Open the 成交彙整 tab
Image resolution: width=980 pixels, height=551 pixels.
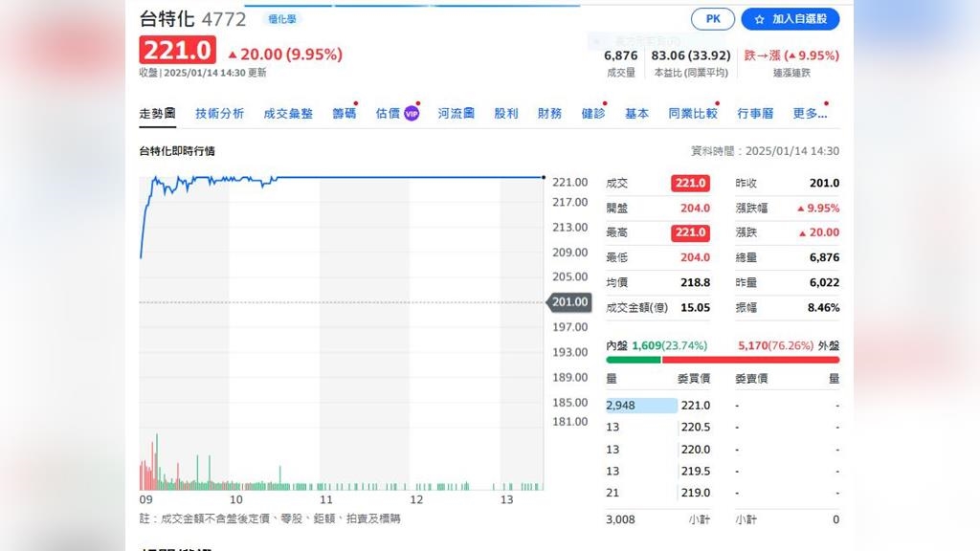288,113
